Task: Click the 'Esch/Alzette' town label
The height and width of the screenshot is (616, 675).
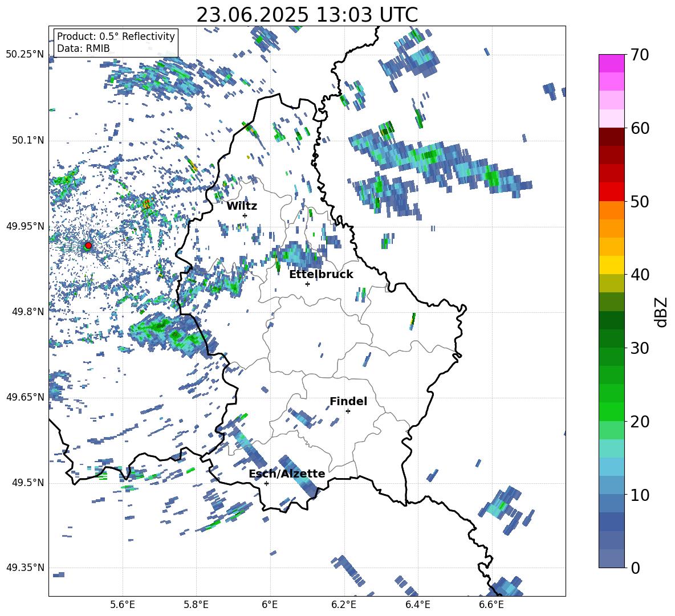Action: tap(287, 474)
